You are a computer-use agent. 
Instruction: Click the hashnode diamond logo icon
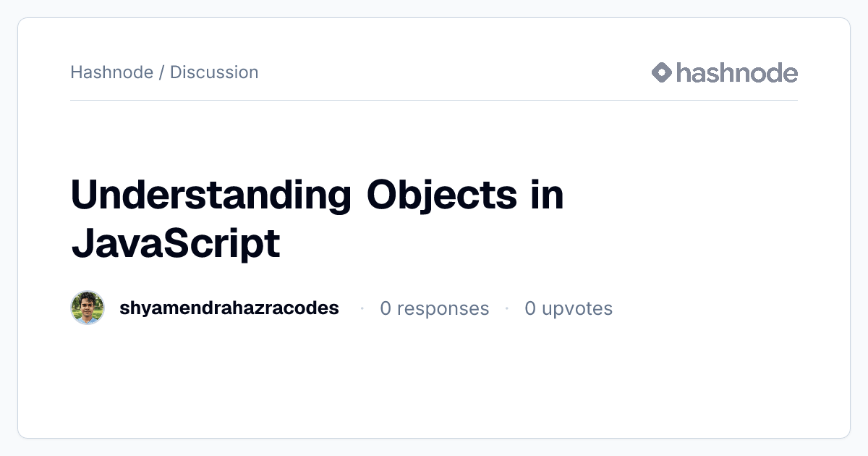tap(662, 72)
